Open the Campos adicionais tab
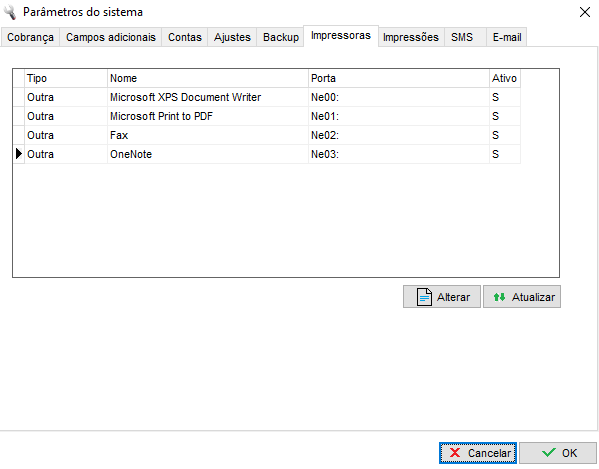599x469 pixels. [111, 37]
